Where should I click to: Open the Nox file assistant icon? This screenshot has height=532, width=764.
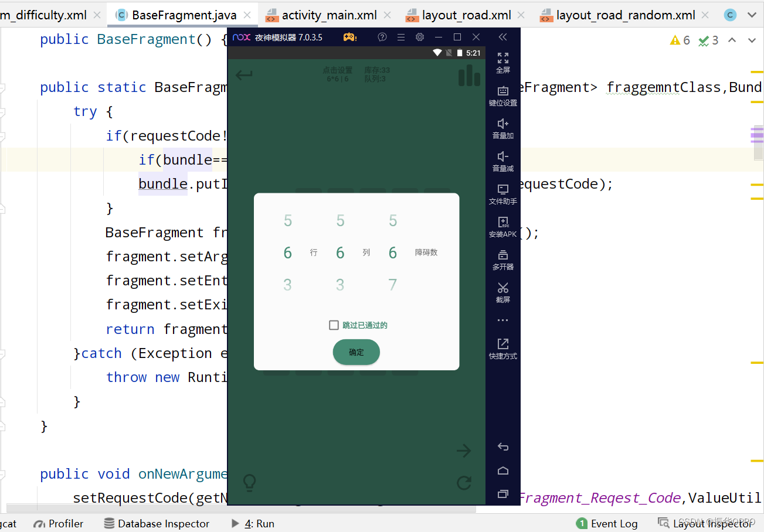pos(503,189)
